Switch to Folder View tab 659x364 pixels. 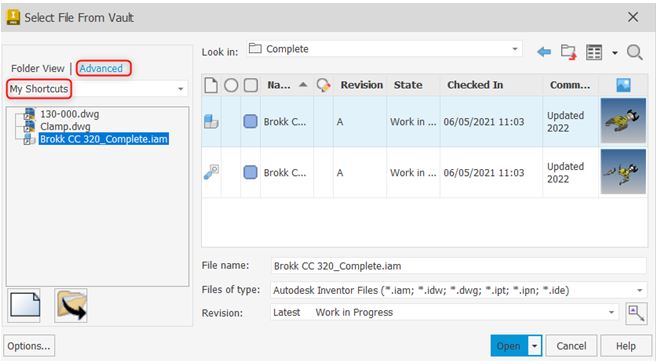coord(38,69)
